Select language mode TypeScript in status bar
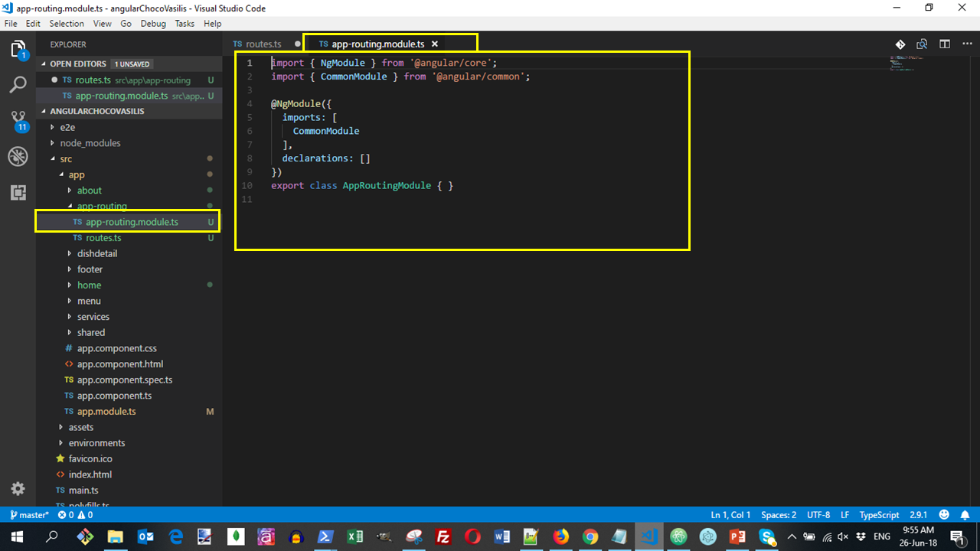This screenshot has width=980, height=551. coord(879,515)
